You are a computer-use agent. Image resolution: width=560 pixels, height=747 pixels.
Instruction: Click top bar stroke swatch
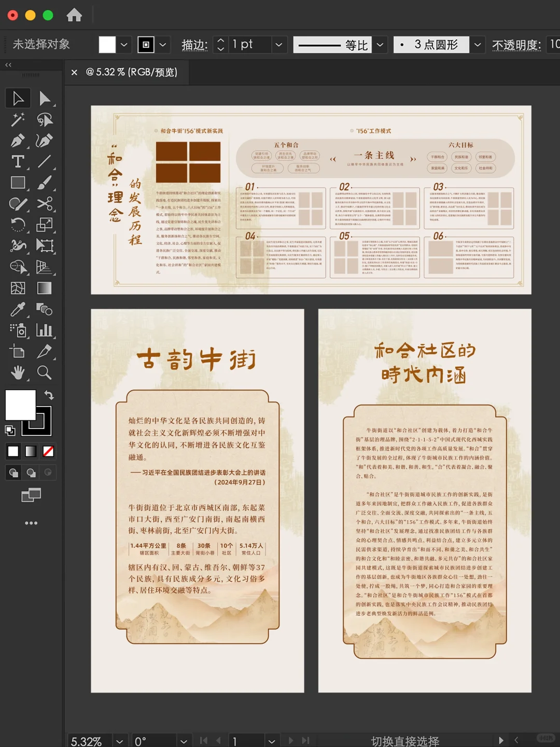(146, 45)
